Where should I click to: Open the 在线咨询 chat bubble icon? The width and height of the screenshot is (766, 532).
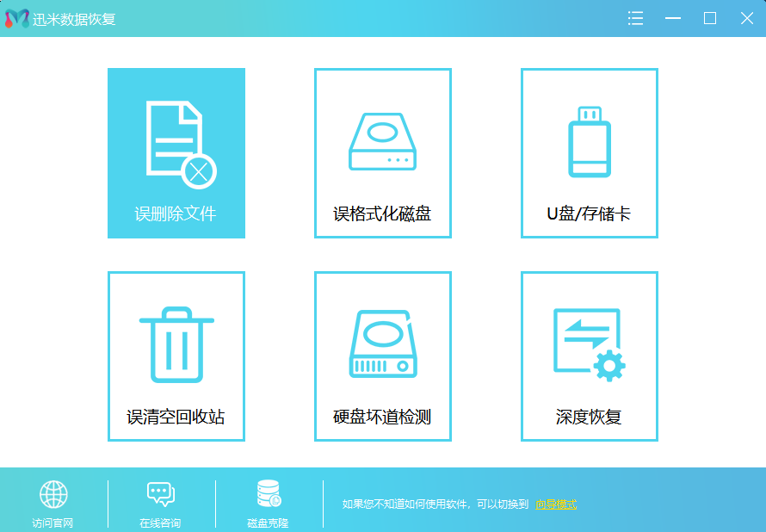tap(161, 492)
